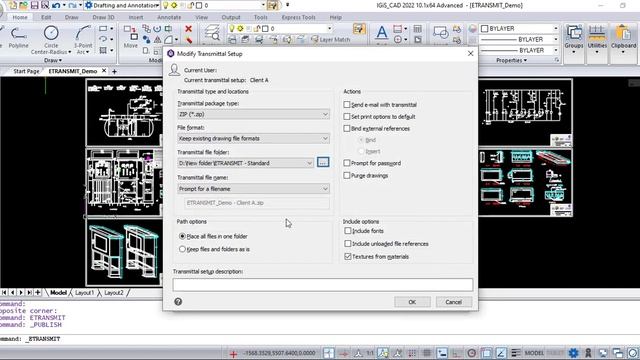640x360 pixels.
Task: Click the rectangle draw tool icon
Action: pyautogui.click(x=103, y=29)
